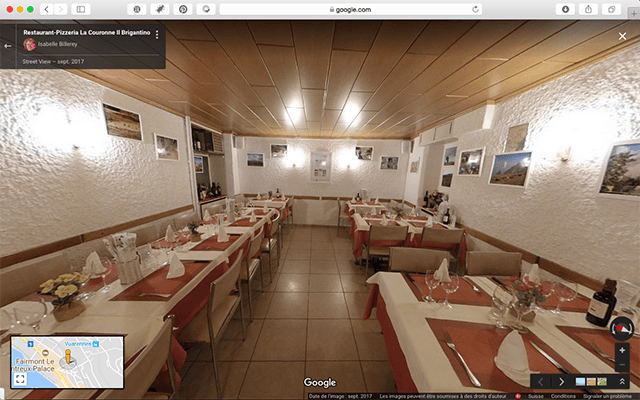Toggle the Safari sidebar
Viewport: 640px width, 400px height.
pyautogui.click(x=82, y=9)
